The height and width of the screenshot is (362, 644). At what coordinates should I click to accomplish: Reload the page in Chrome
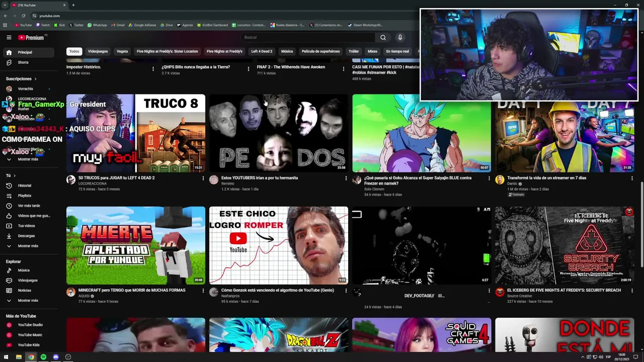23,16
